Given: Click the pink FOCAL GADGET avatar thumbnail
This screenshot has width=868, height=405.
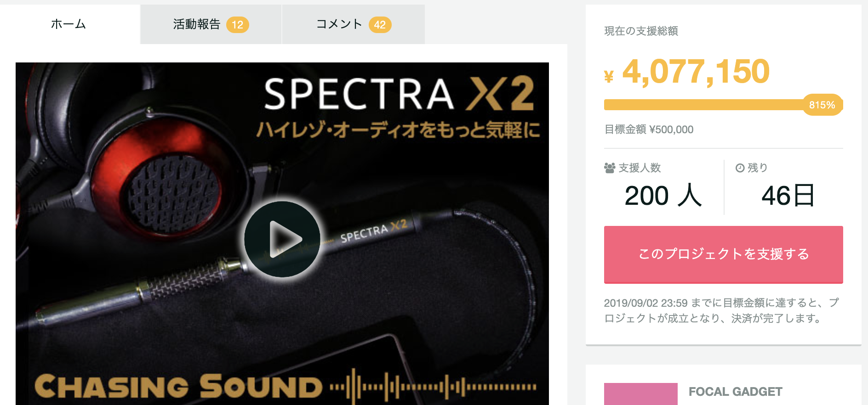Looking at the screenshot, I should (640, 394).
